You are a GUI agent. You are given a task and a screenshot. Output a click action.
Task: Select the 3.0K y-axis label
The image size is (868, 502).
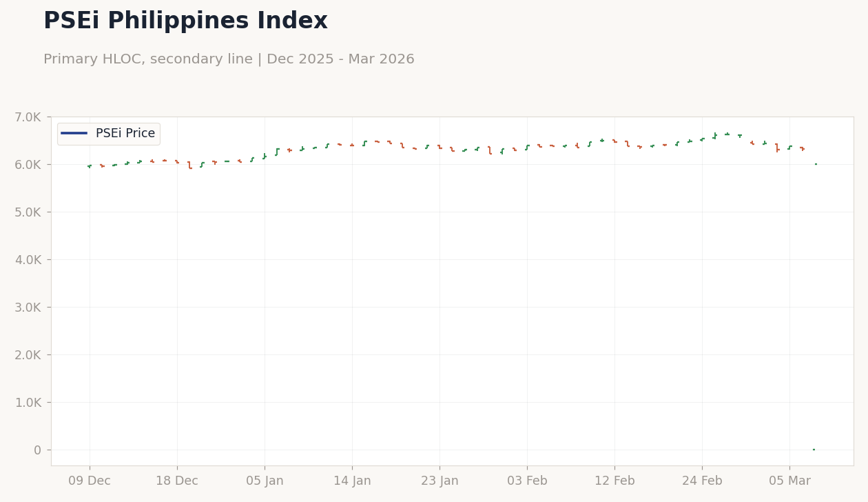click(x=28, y=307)
